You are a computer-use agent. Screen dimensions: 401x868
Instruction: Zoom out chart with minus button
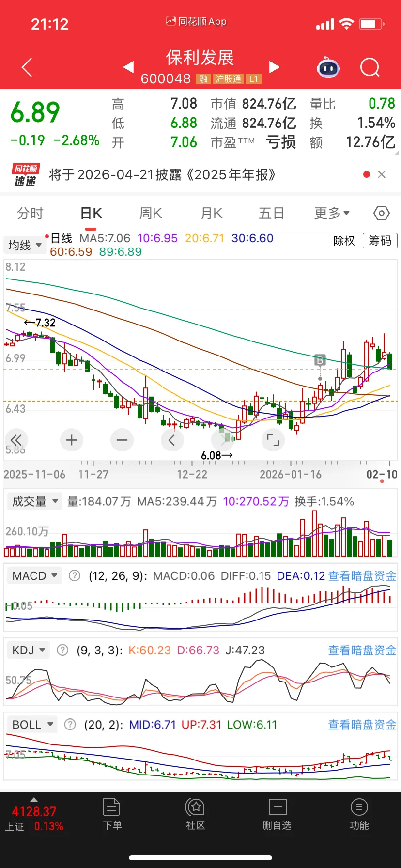tap(122, 440)
